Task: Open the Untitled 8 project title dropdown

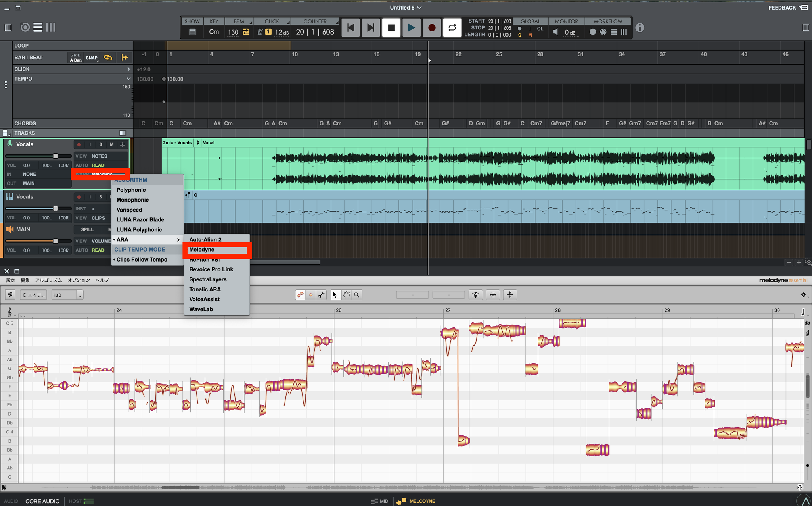Action: tap(406, 8)
